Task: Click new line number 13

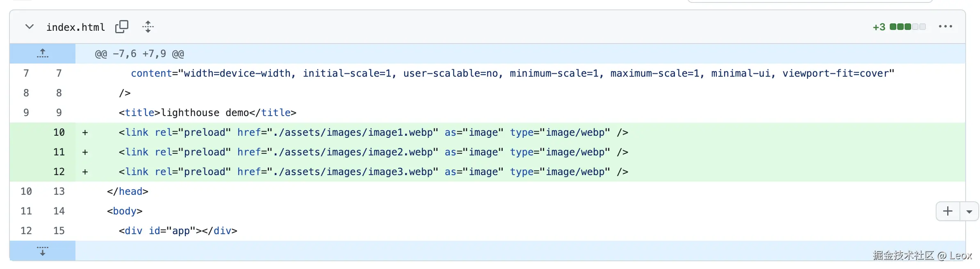Action: pos(59,191)
